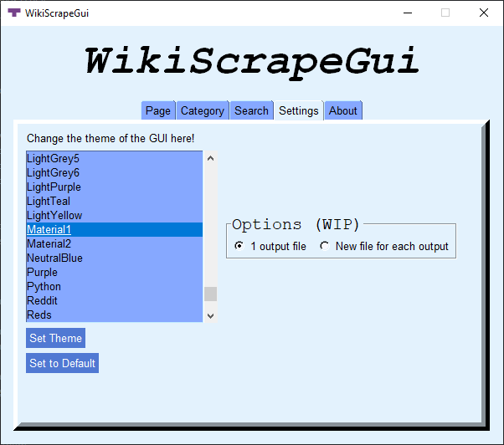Select the Reds theme in the list

click(115, 315)
